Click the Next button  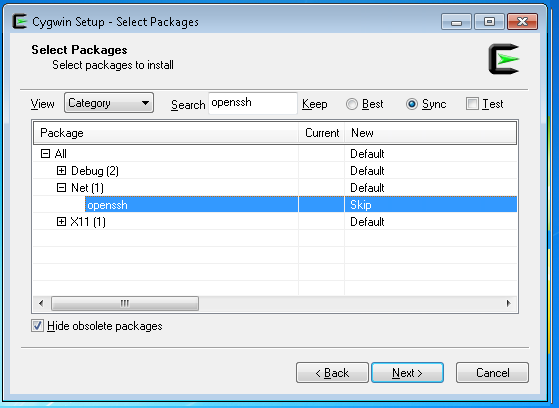click(407, 373)
